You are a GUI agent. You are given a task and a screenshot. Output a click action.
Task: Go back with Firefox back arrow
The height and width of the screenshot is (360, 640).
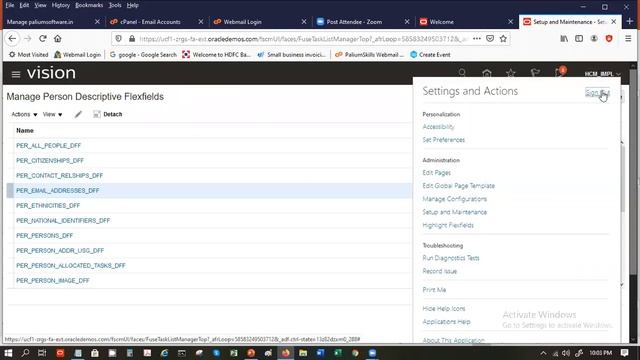click(x=12, y=38)
